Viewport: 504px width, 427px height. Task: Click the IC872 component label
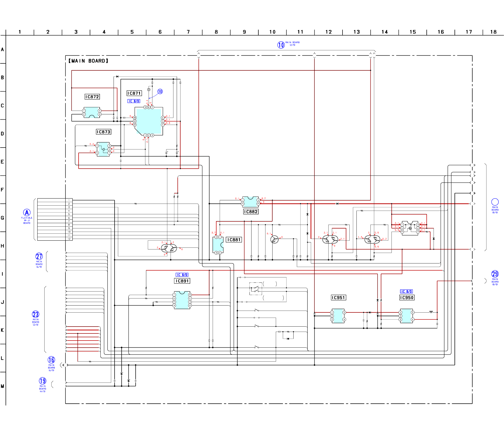click(92, 97)
